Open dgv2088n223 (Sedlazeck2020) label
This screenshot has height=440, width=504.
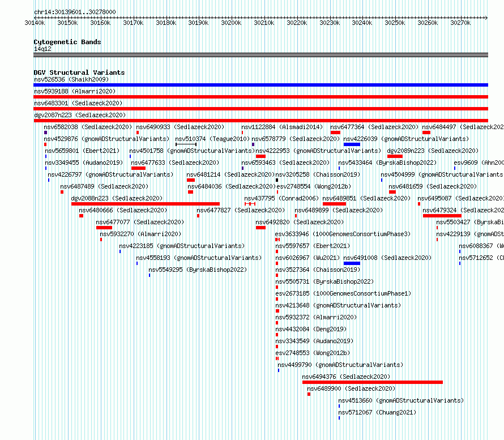click(117, 198)
